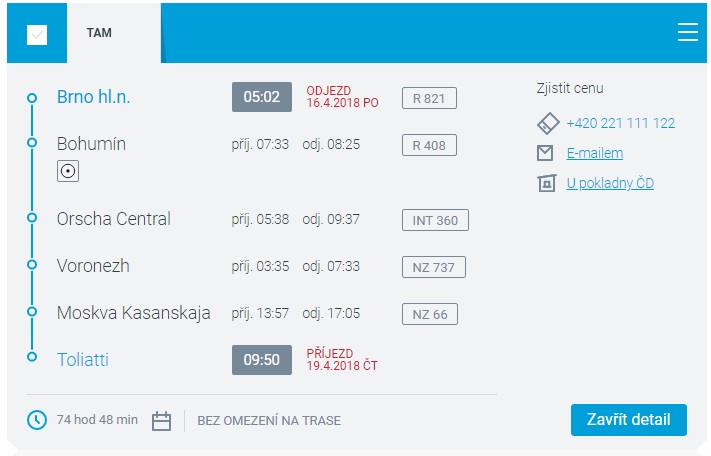Click the envelope e-mail icon

pos(546,153)
